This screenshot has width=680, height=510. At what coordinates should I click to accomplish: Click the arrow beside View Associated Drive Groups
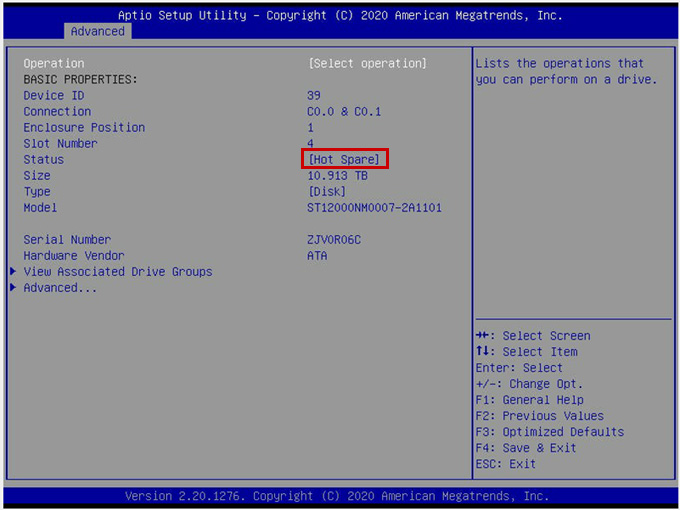click(x=13, y=271)
